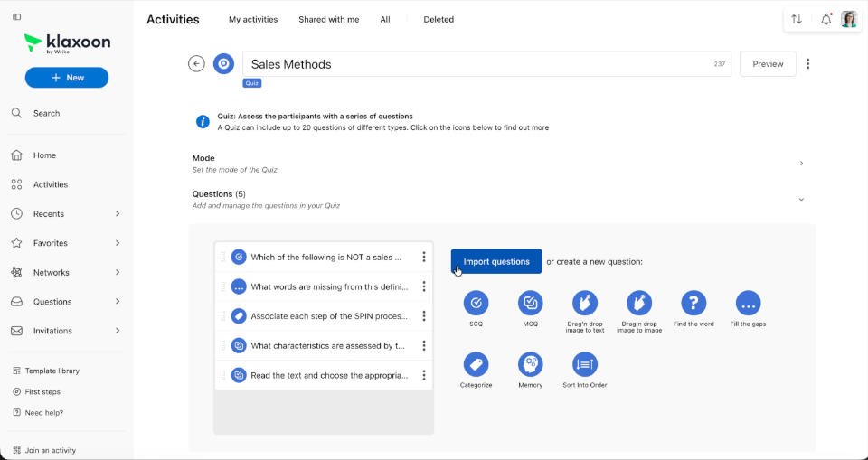Switch to Shared with me tab

point(329,19)
